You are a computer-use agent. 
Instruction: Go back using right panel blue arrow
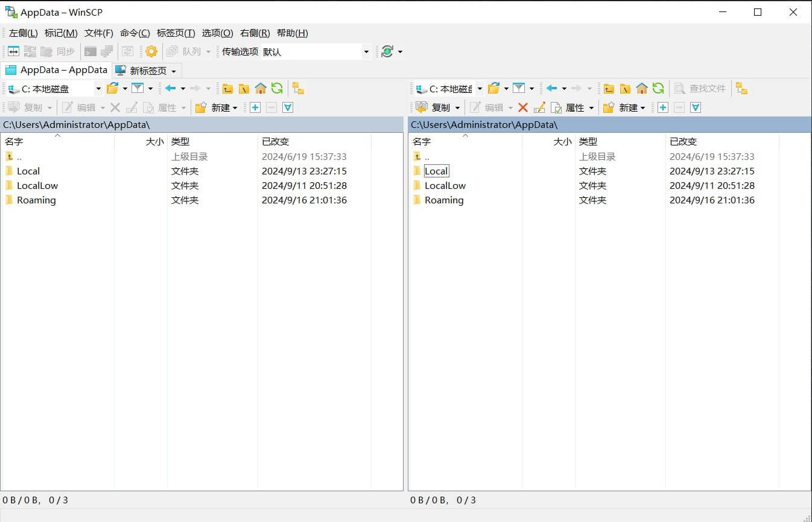pos(552,89)
